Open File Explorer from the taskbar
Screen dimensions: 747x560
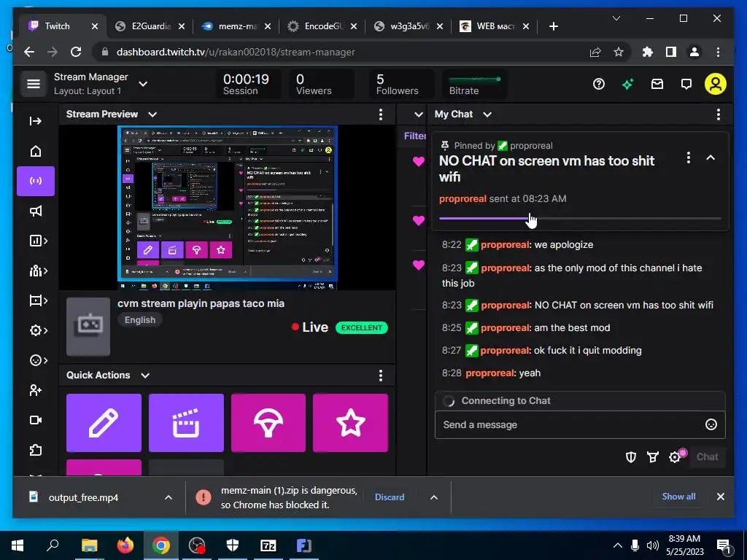[x=89, y=545]
